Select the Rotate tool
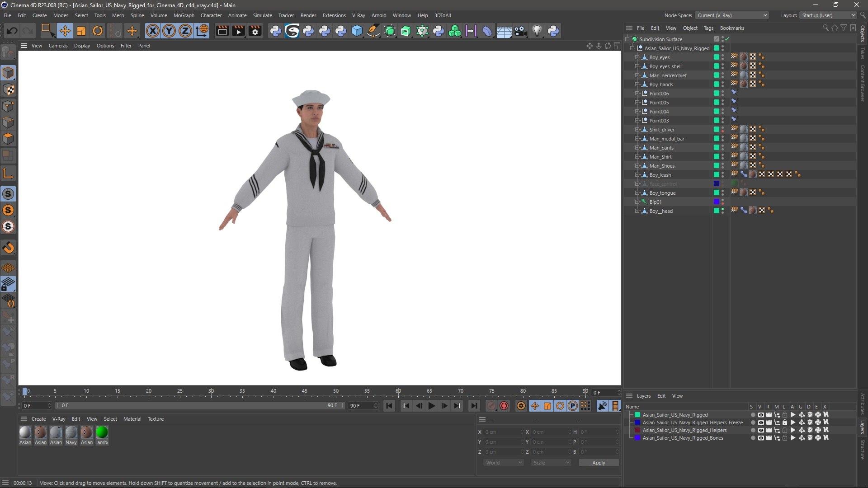Viewport: 868px width, 488px height. (98, 31)
